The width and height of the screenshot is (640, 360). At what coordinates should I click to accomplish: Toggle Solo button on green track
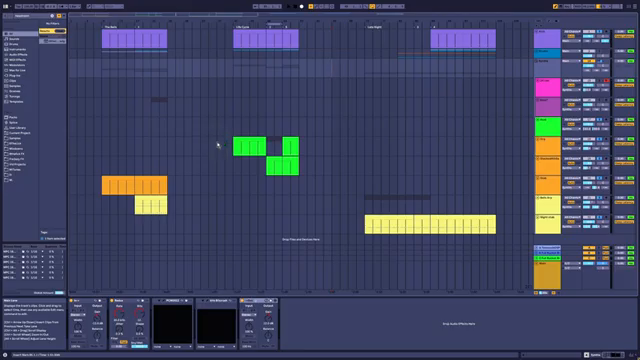(x=599, y=120)
